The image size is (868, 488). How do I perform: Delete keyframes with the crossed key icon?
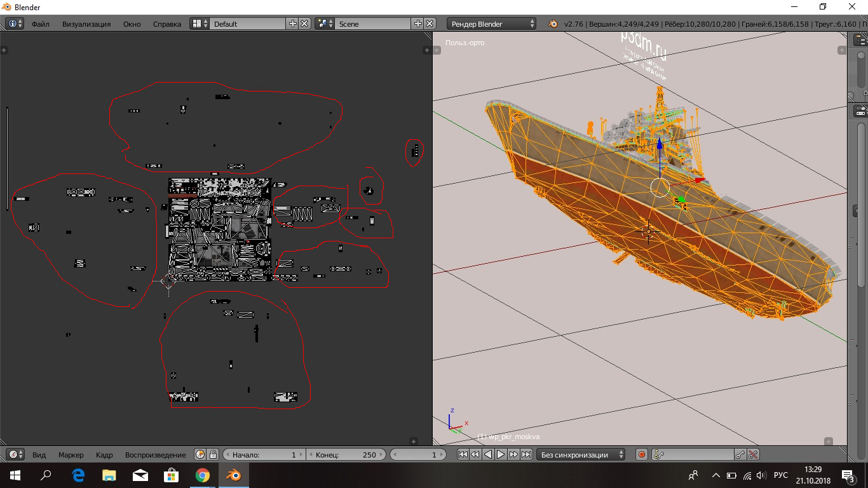(753, 454)
